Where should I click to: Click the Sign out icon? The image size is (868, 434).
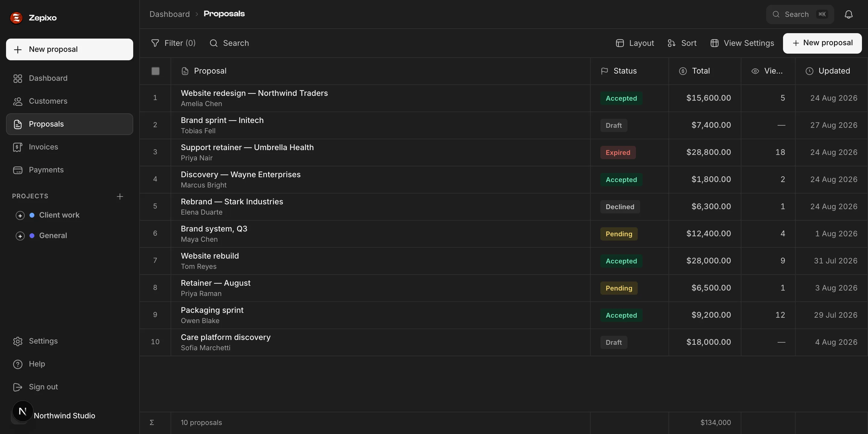(x=17, y=387)
